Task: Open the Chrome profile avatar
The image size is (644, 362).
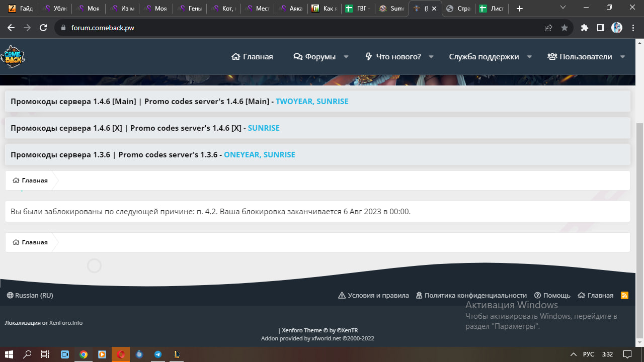Action: [617, 28]
